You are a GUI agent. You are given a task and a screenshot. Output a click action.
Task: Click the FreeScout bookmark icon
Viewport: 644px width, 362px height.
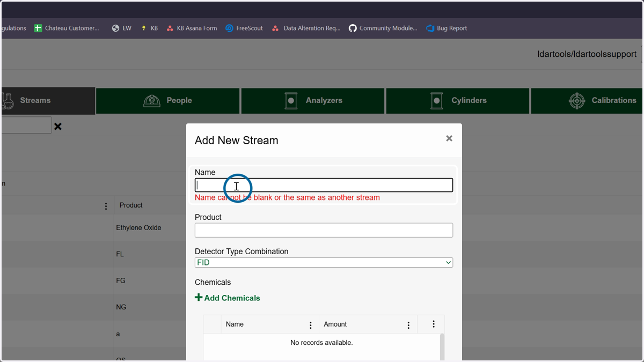pos(229,28)
